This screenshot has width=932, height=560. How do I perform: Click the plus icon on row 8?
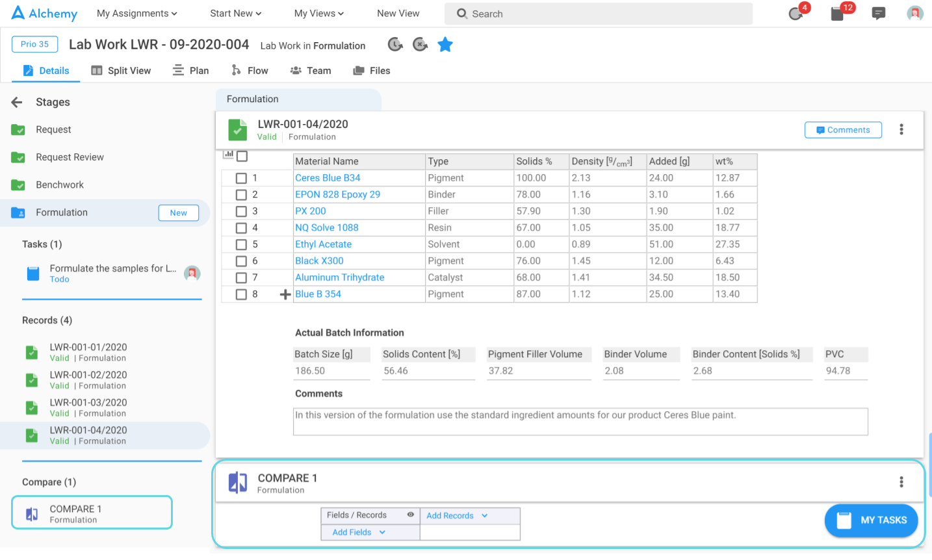click(x=285, y=294)
